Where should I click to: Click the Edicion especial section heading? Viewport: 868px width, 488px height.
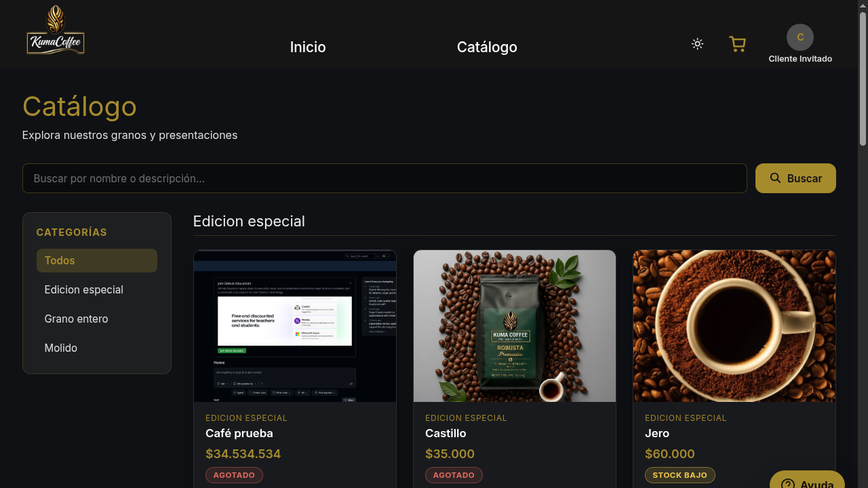249,221
